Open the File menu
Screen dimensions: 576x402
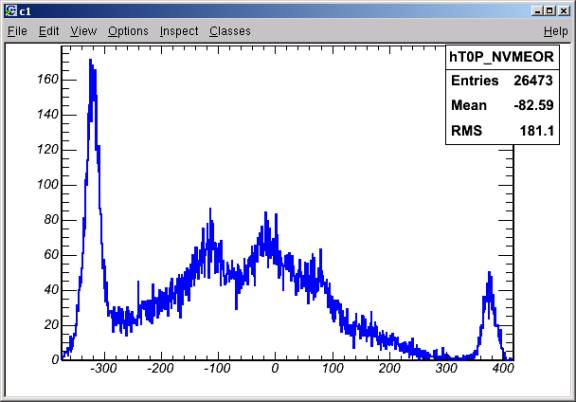17,31
